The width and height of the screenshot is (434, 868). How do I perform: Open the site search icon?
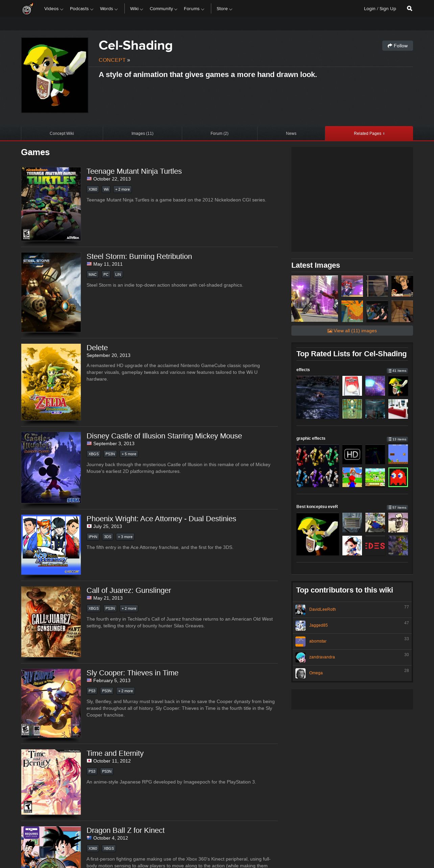[x=409, y=8]
